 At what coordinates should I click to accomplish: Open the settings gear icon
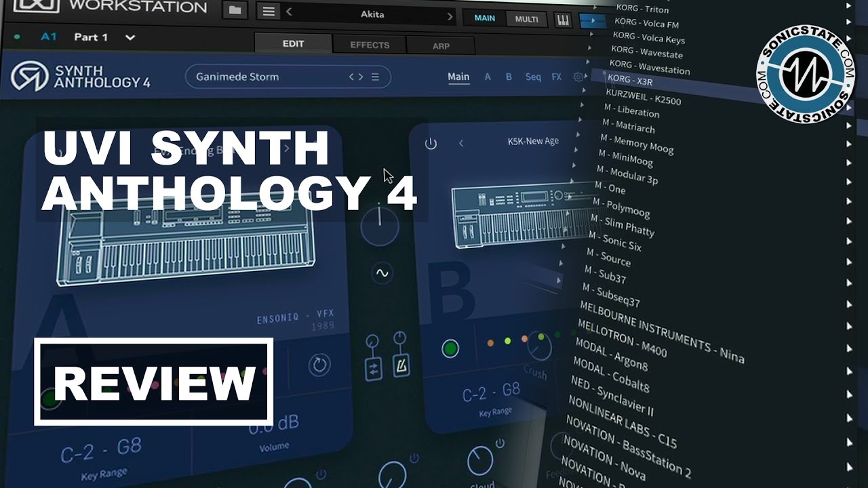(x=578, y=77)
